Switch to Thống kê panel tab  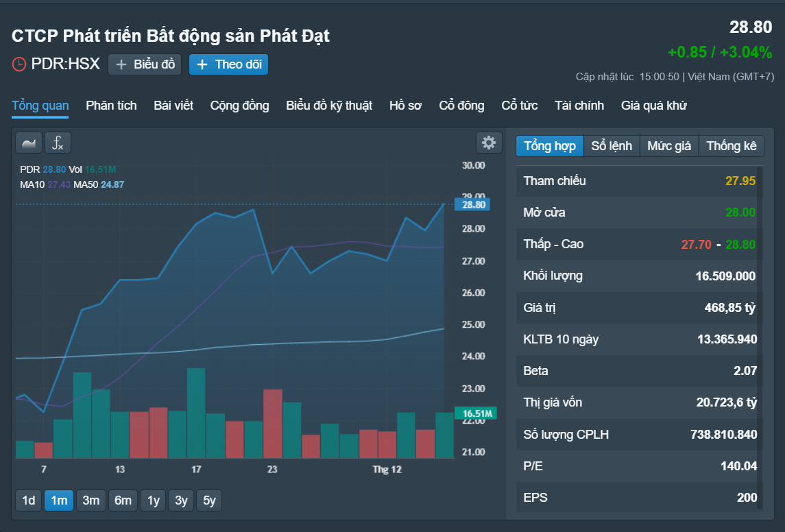[x=731, y=145]
